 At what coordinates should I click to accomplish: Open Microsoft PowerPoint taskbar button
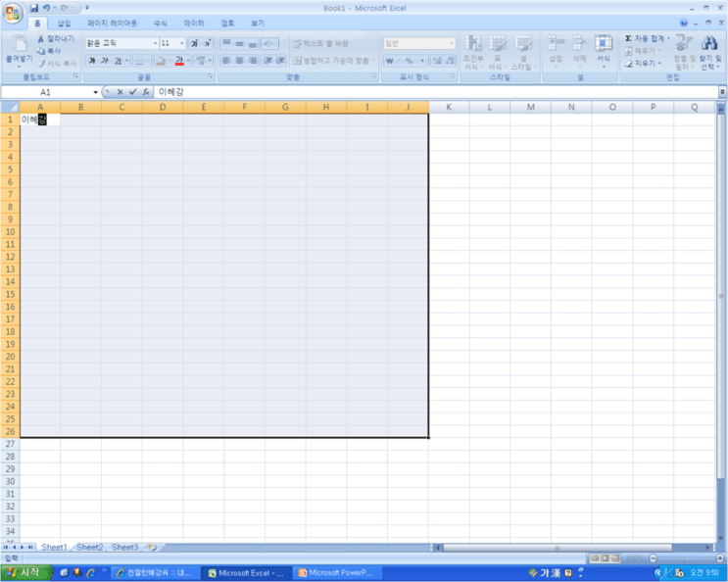click(339, 573)
